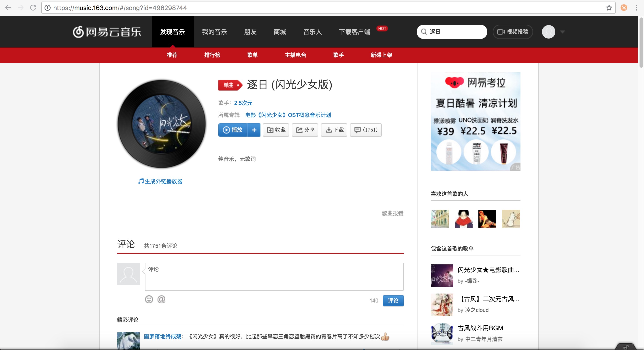Open the emoji picker smiley icon

click(x=149, y=299)
